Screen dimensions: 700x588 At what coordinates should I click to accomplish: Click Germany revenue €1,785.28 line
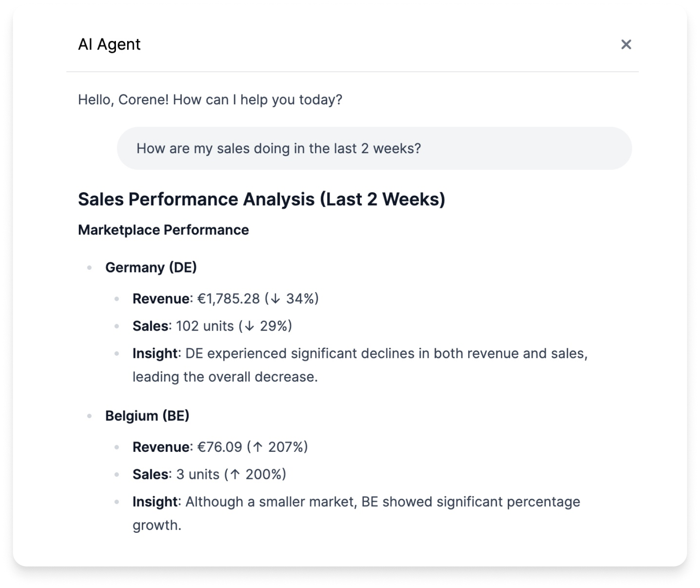225,299
